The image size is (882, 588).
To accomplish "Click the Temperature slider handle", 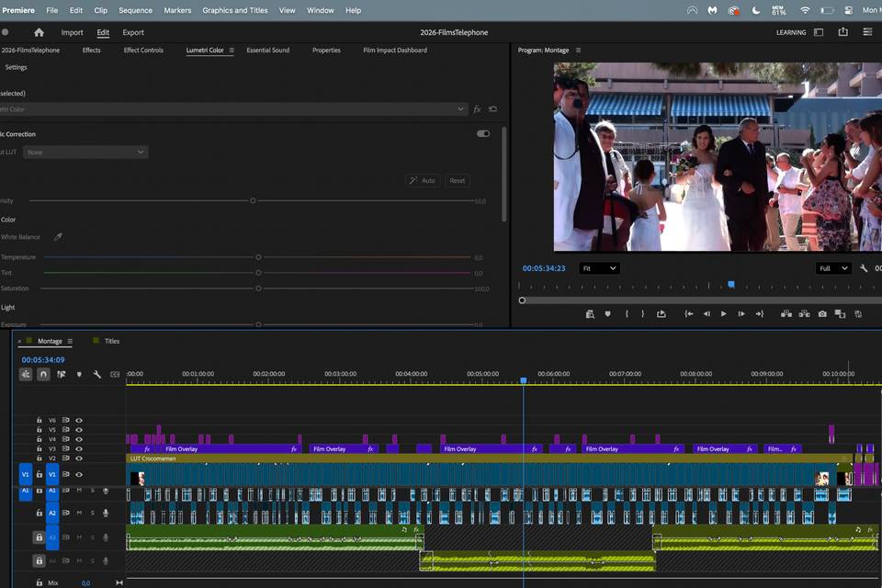I will [258, 257].
